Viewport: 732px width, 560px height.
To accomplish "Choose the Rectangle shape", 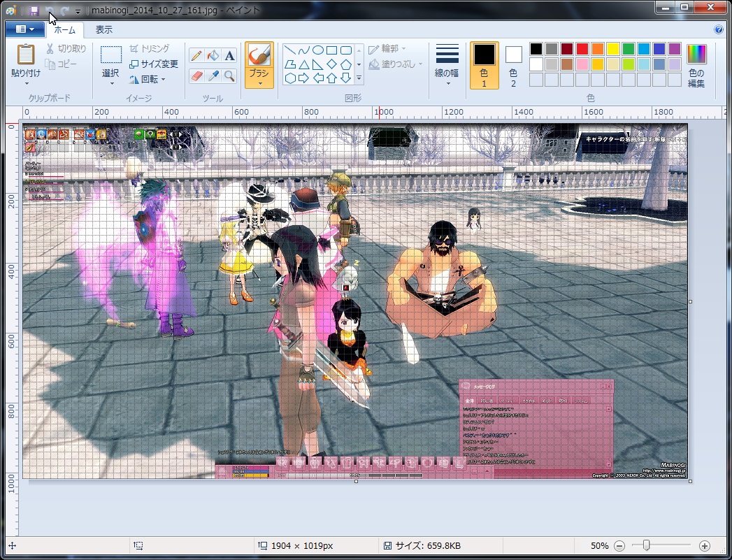I will pos(332,50).
